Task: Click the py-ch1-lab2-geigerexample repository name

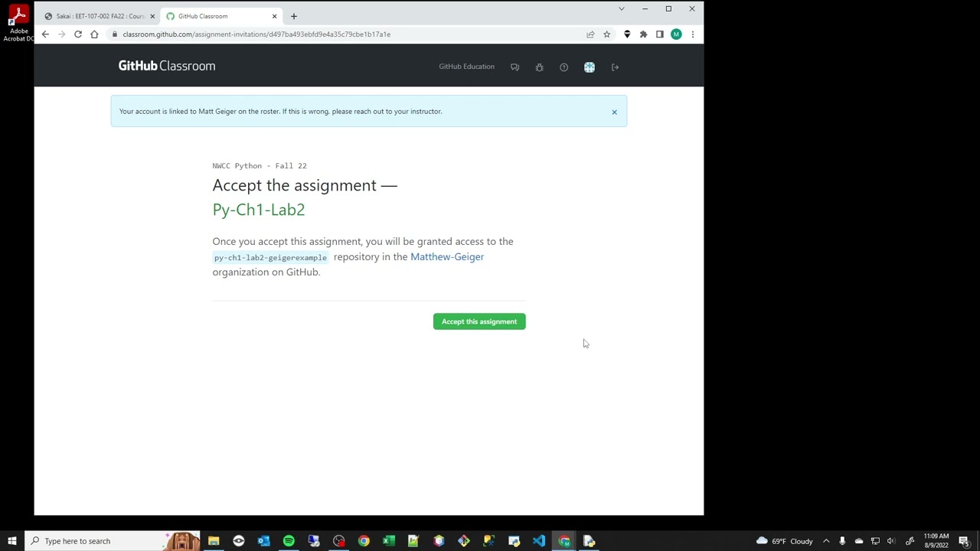Action: [270, 257]
